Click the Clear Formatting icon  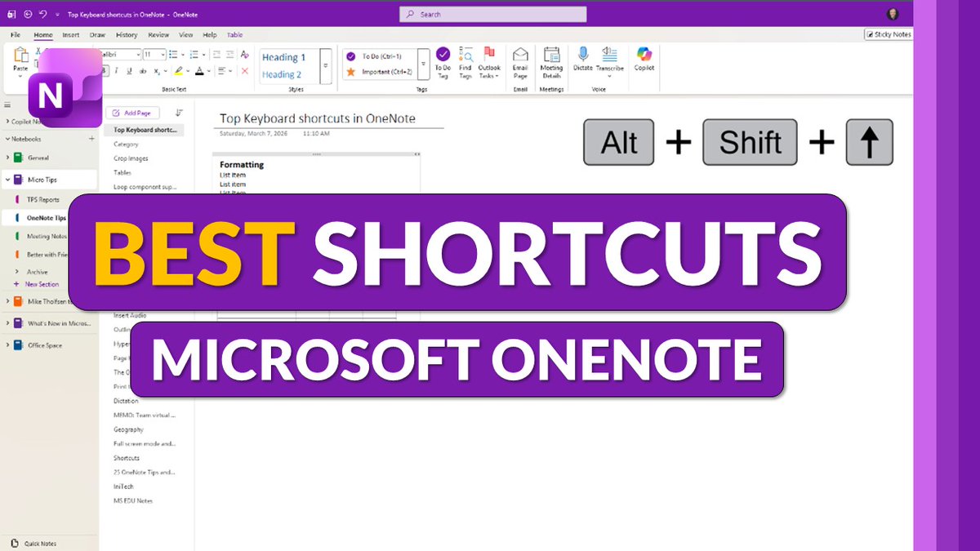coord(244,55)
